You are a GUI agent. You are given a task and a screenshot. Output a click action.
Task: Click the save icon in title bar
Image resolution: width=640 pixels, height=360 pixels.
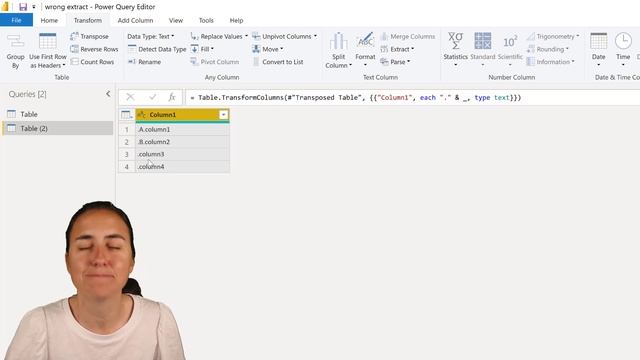pyautogui.click(x=23, y=7)
